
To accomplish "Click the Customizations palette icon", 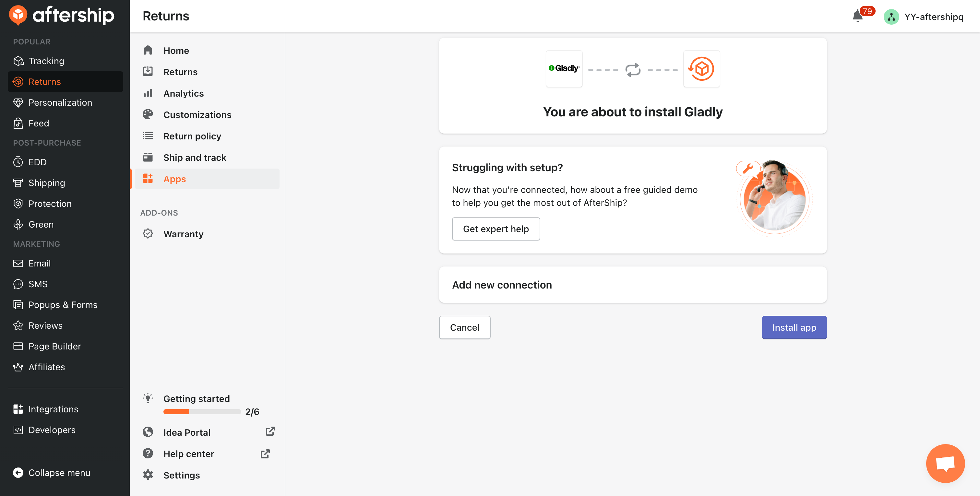I will tap(148, 114).
